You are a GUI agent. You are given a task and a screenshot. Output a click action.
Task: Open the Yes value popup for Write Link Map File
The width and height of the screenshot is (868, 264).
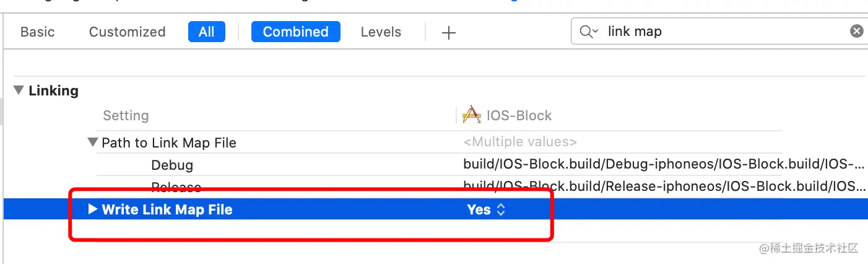487,209
